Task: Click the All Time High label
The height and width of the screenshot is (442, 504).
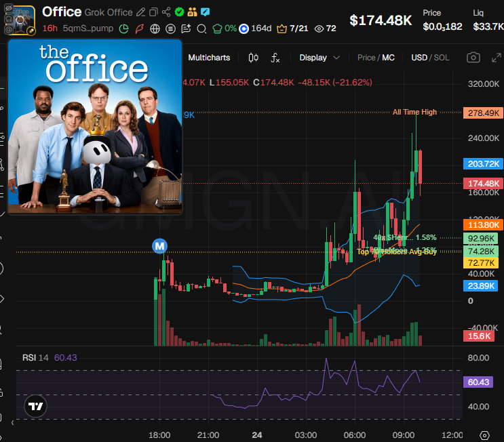Action: (414, 112)
